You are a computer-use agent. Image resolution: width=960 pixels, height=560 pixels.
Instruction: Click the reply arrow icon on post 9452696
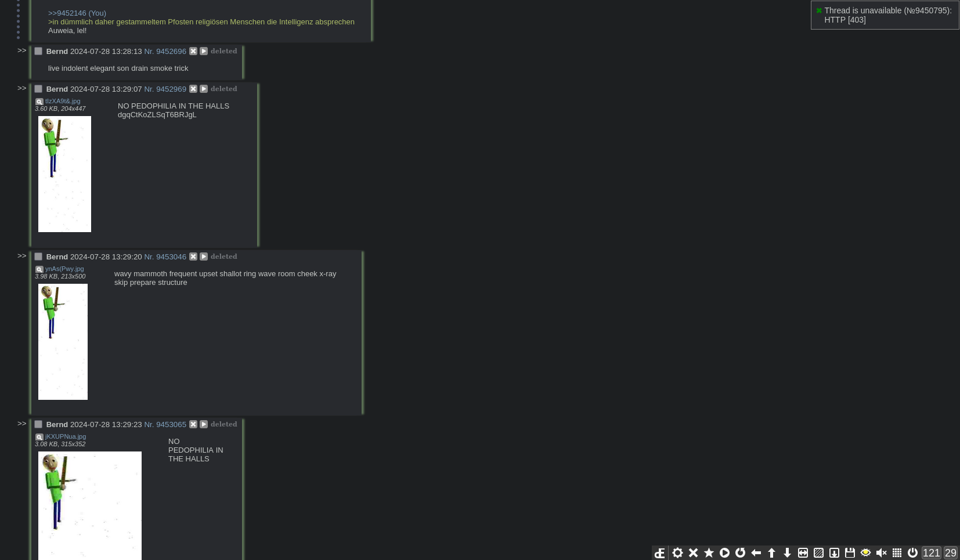(204, 51)
